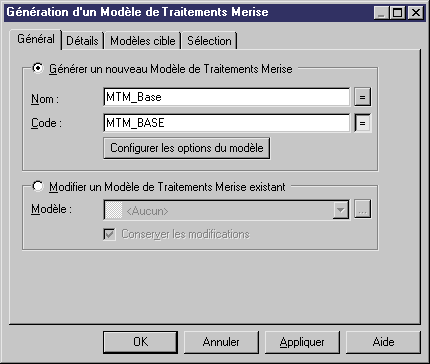Click the Annuler button

221,342
